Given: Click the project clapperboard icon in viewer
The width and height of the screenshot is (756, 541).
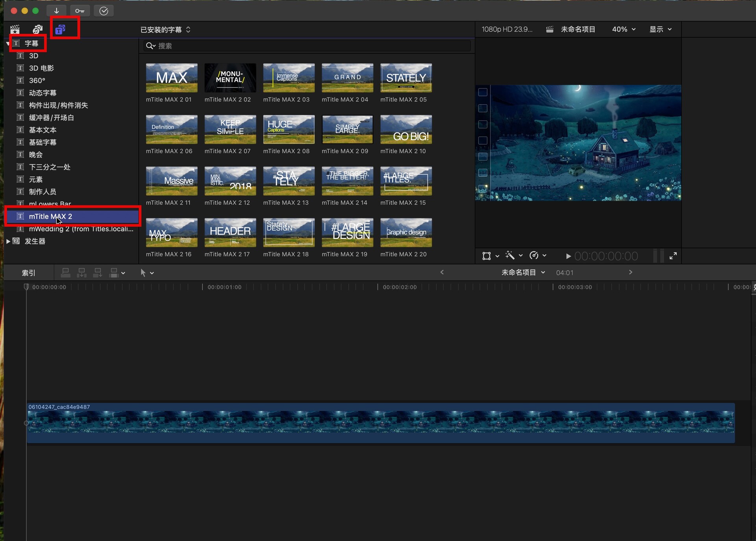Looking at the screenshot, I should pyautogui.click(x=550, y=29).
